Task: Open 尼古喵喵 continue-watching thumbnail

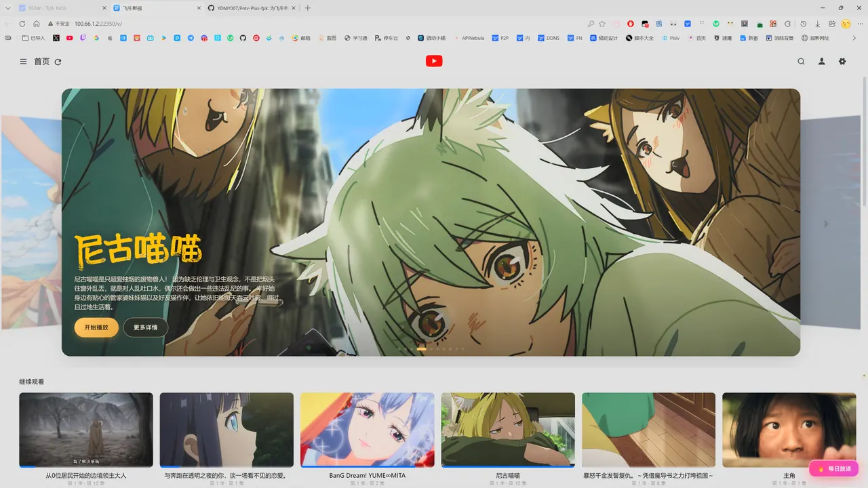Action: [508, 430]
